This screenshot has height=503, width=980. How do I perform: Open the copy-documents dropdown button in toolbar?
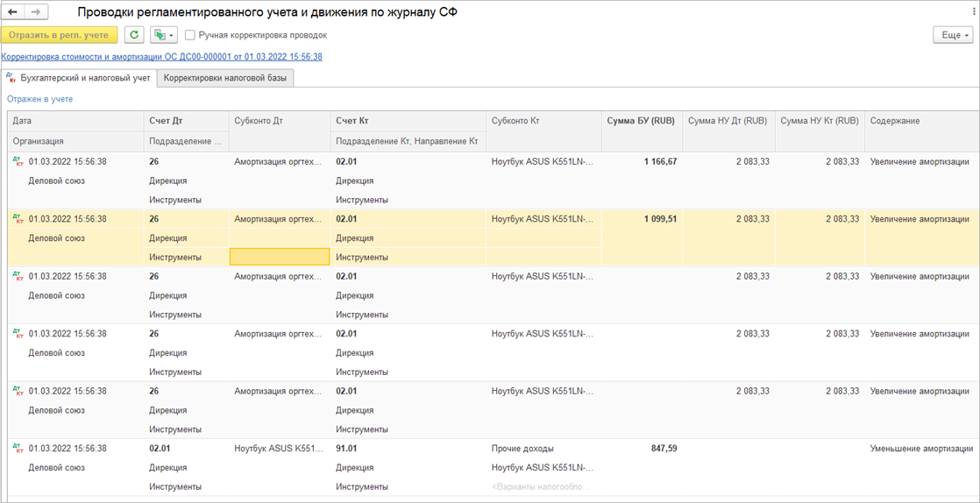pyautogui.click(x=163, y=35)
